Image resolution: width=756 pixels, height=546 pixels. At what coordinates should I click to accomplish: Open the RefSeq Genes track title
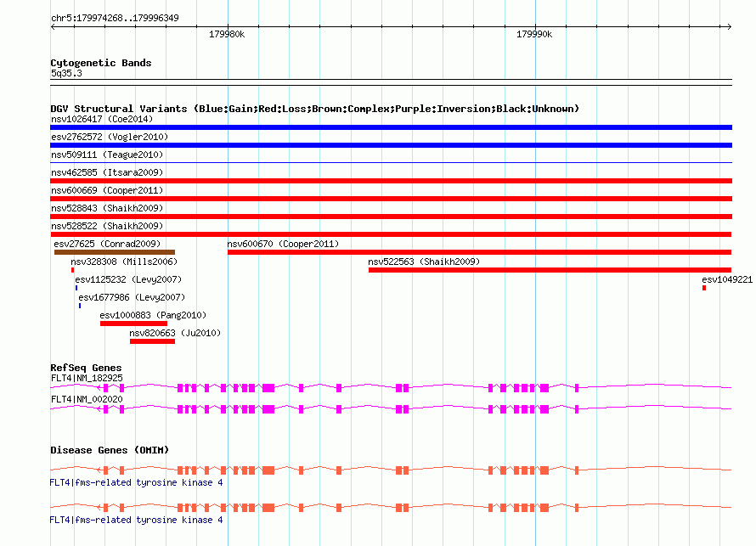click(x=86, y=368)
